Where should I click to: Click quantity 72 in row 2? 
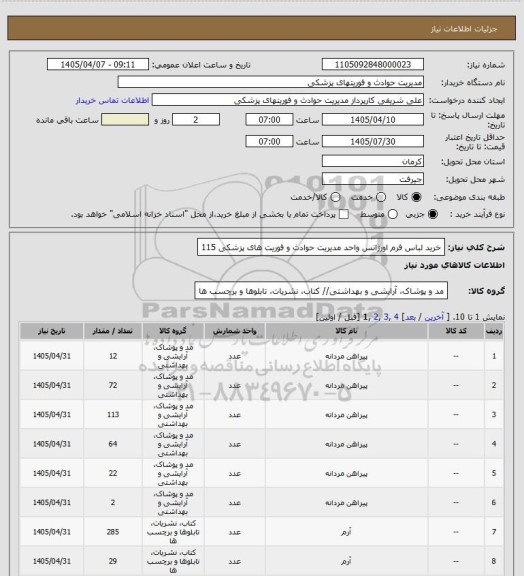pyautogui.click(x=113, y=385)
